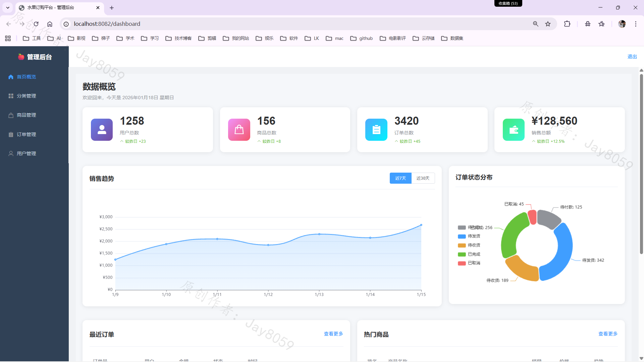
Task: Click the scrollbar down arrow
Action: coord(641,358)
